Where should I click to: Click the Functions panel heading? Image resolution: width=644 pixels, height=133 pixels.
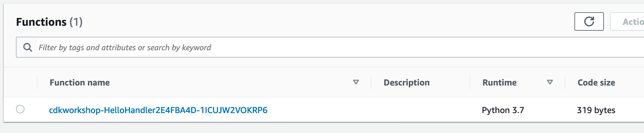[41, 22]
